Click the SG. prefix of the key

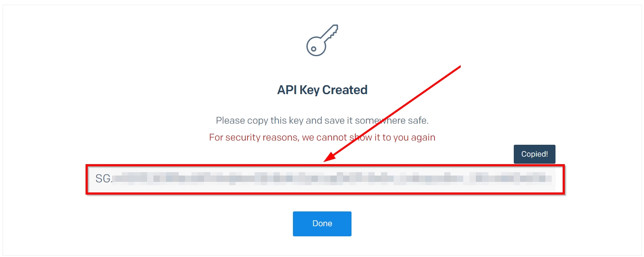click(104, 179)
